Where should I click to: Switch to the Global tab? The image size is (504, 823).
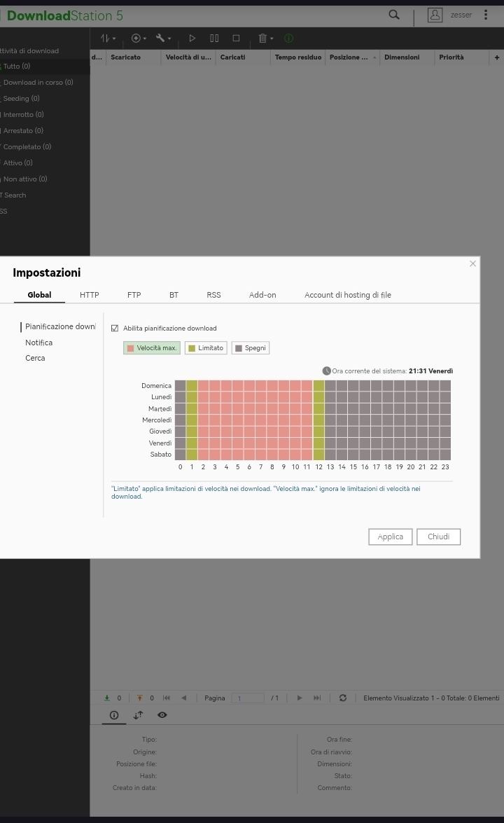tap(39, 295)
